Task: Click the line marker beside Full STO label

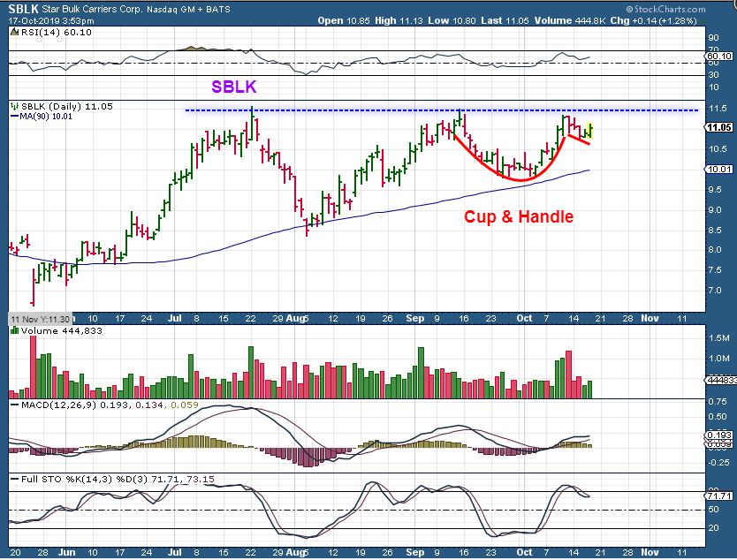Action: click(14, 480)
